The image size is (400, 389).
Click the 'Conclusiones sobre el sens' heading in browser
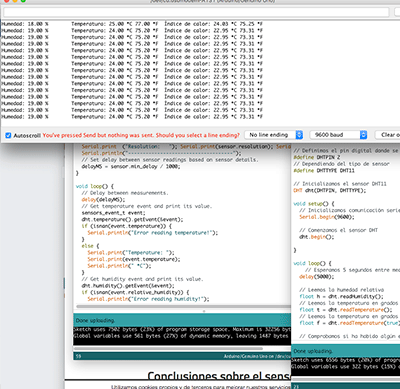(x=219, y=376)
